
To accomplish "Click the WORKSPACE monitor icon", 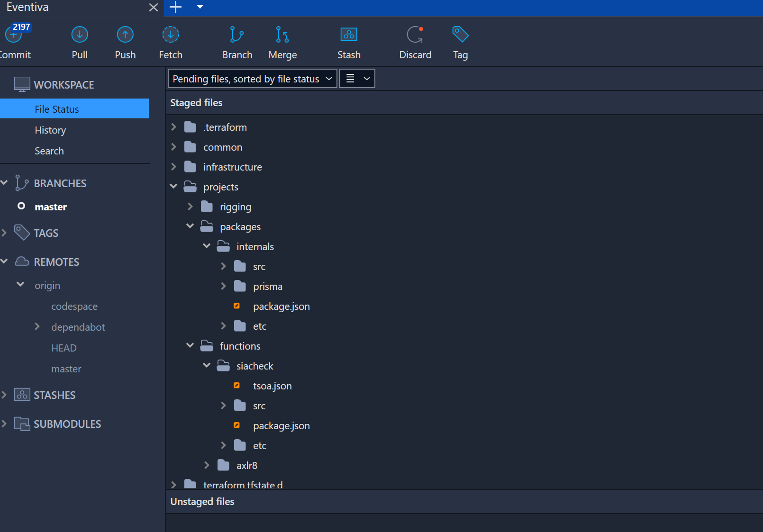I will pyautogui.click(x=22, y=84).
